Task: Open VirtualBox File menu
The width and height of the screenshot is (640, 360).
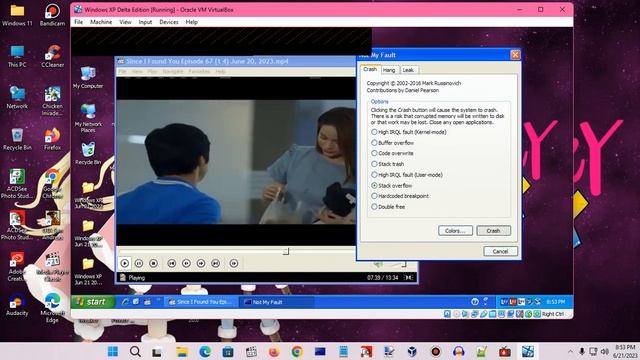Action: tap(78, 22)
